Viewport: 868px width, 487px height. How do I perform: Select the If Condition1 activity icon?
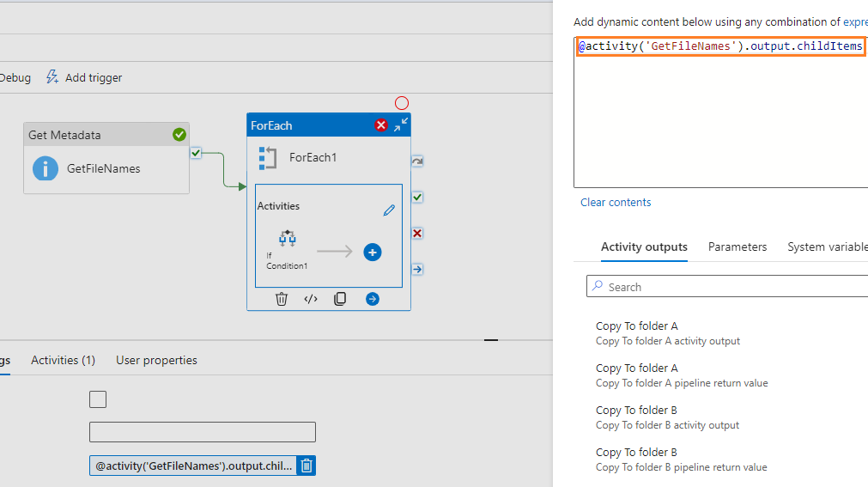pos(288,238)
